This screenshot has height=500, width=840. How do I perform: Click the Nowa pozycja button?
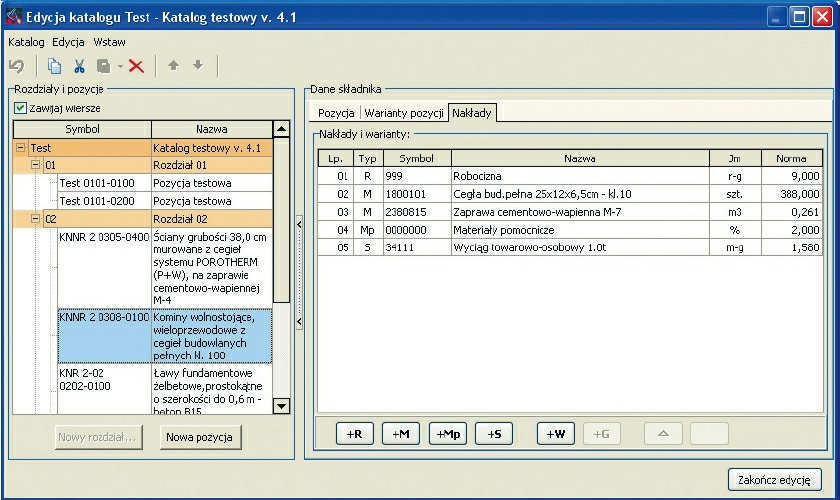point(199,437)
